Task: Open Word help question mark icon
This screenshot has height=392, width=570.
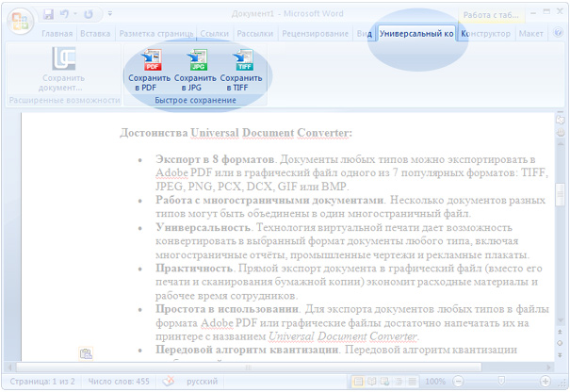Action: (558, 33)
